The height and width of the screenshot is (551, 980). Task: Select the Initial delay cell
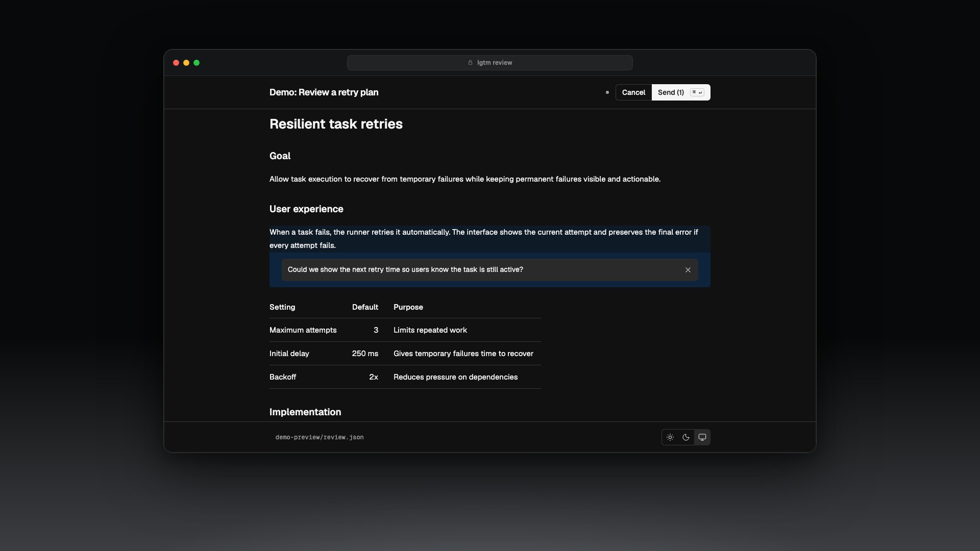[x=289, y=354]
